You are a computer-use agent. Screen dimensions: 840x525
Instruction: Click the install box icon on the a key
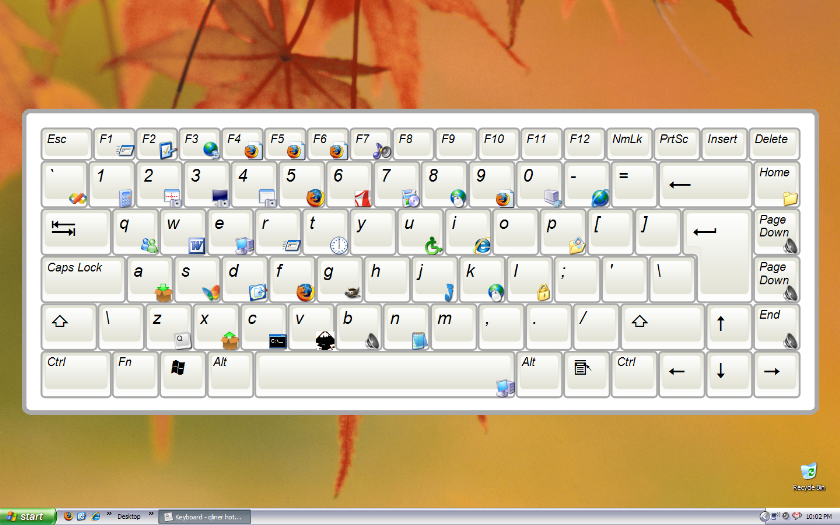[163, 292]
